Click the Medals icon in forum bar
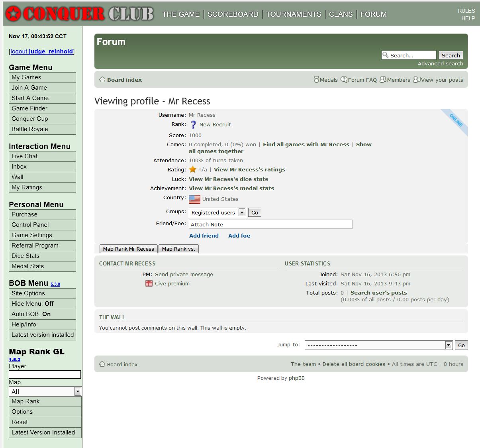 [x=316, y=80]
